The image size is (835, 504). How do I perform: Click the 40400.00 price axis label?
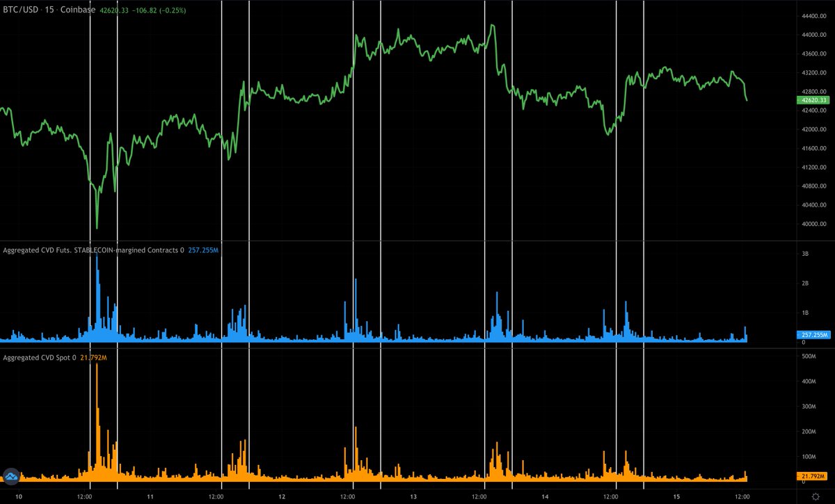[x=813, y=205]
